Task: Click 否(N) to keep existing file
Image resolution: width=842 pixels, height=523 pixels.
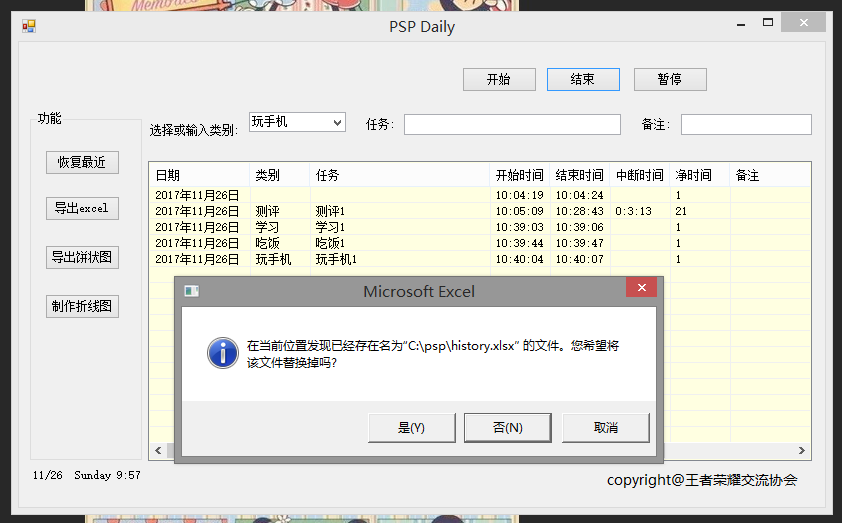Action: 507,427
